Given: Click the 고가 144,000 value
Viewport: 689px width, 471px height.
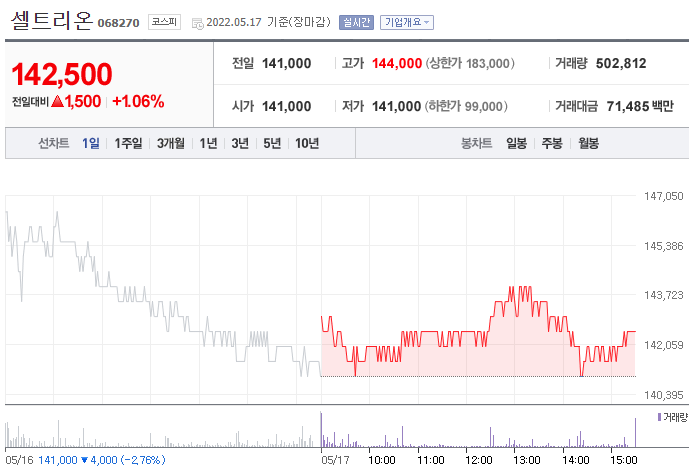Looking at the screenshot, I should [x=397, y=64].
